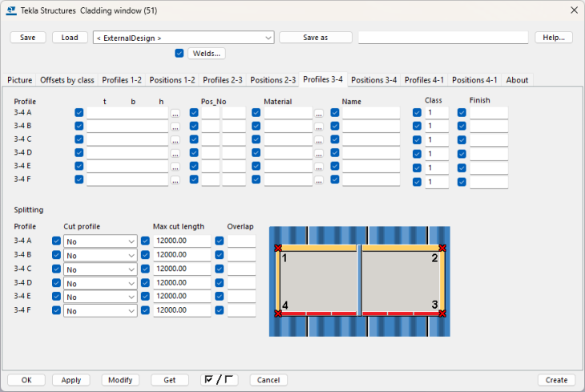The height and width of the screenshot is (392, 585).
Task: Click the corner 3 red marker in picture
Action: point(442,313)
